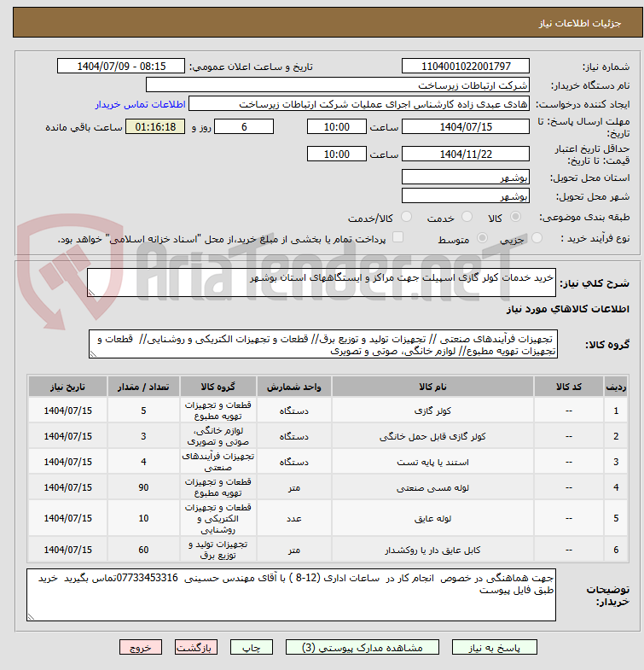Image resolution: width=644 pixels, height=670 pixels.
Task: Click the response deadline date 1404/07/15 field
Action: click(466, 127)
